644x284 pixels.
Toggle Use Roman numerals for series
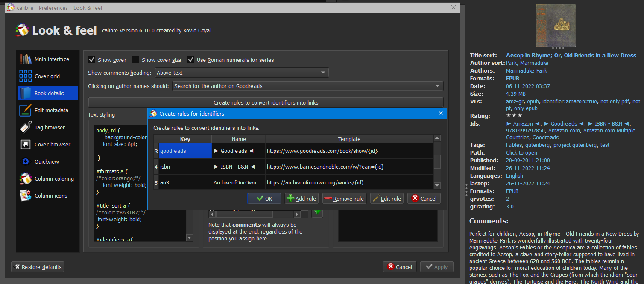point(190,60)
